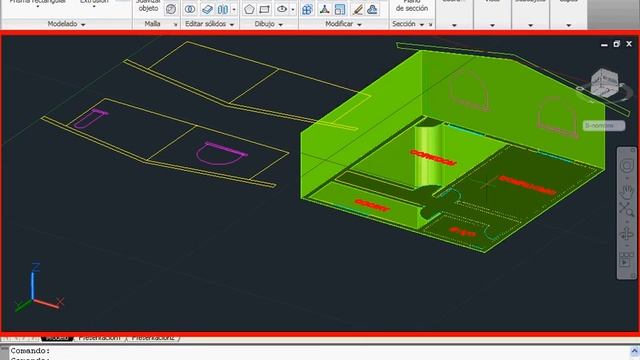This screenshot has height=360, width=640.
Task: Open dropdown below the Zoom extents icon
Action: point(627,222)
